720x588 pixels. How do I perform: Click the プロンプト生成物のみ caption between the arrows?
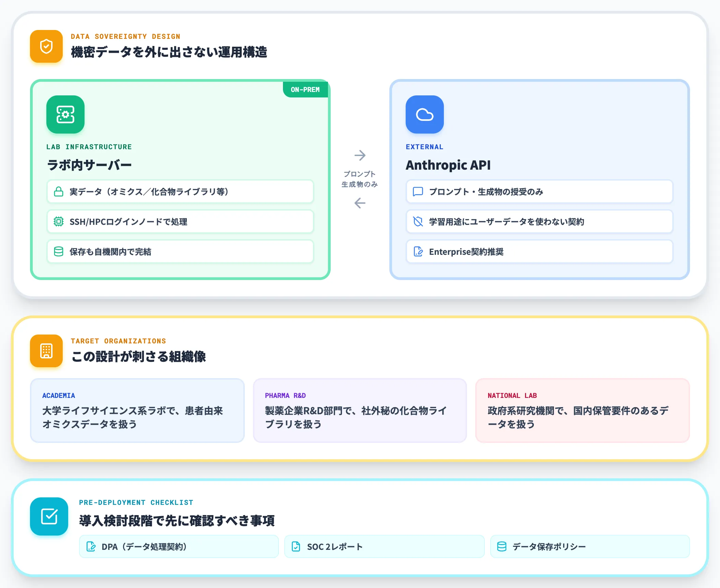click(x=360, y=179)
